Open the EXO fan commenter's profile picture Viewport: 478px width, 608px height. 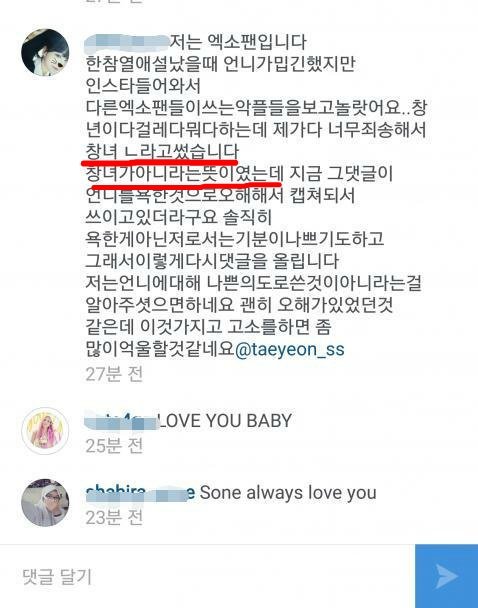tap(45, 52)
